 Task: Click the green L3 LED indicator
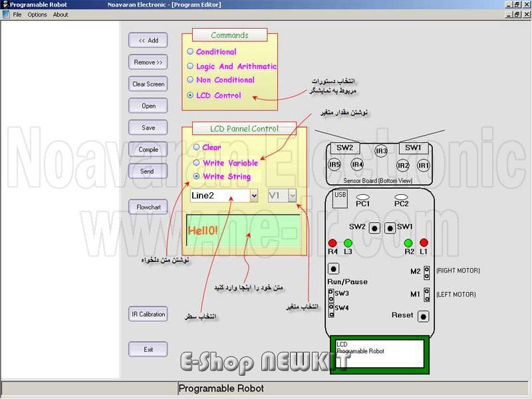point(347,243)
